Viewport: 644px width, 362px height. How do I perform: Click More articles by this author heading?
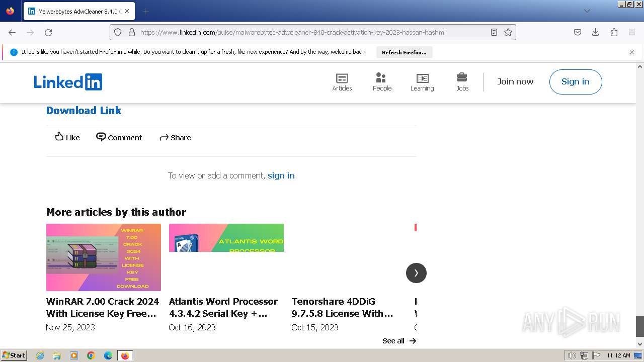[116, 212]
